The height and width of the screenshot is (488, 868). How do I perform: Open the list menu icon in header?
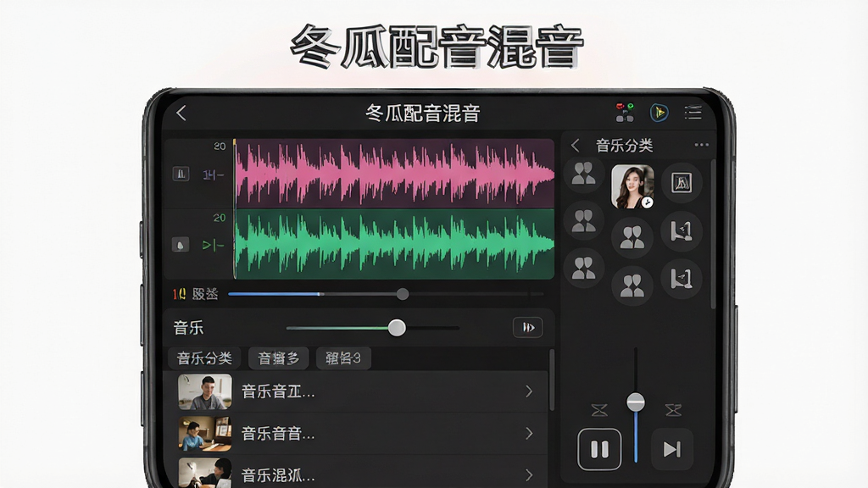coord(693,113)
